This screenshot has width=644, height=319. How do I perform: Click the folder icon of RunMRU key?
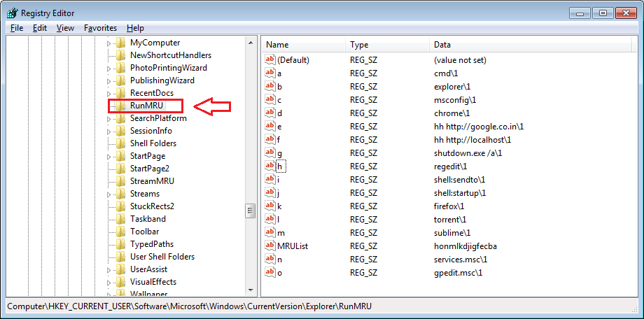pyautogui.click(x=120, y=106)
